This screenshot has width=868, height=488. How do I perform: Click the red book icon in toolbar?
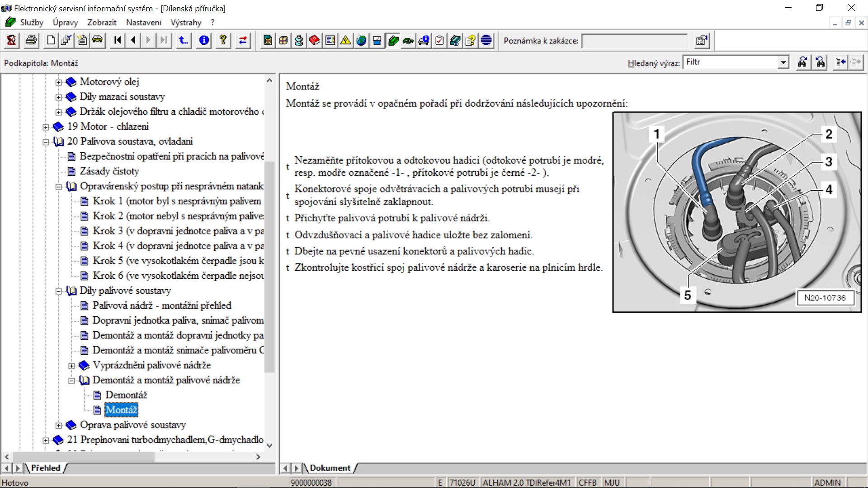pyautogui.click(x=315, y=41)
